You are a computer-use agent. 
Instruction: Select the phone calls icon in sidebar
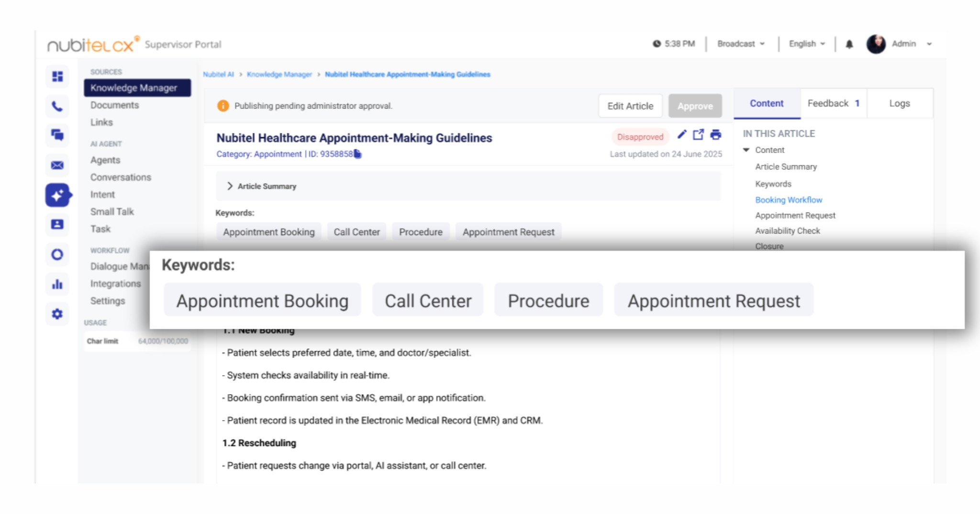pyautogui.click(x=57, y=106)
